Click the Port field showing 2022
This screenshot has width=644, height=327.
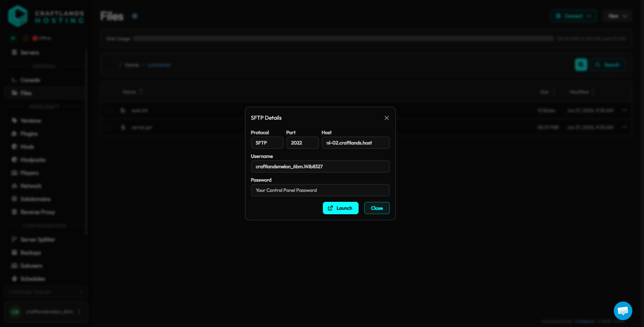pos(303,143)
